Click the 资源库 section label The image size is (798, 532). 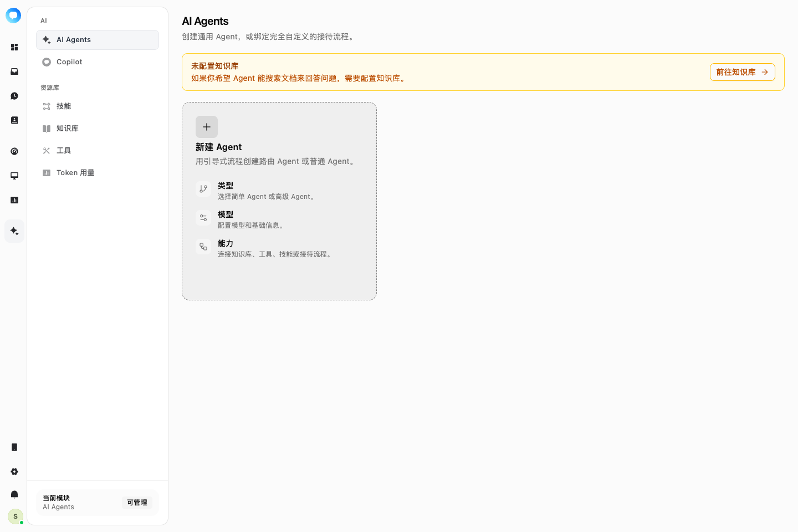click(x=50, y=88)
